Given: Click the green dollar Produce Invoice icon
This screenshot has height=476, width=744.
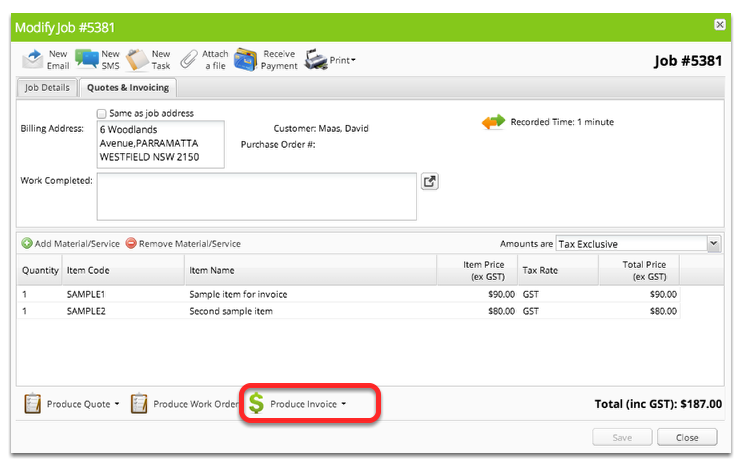Looking at the screenshot, I should click(x=256, y=403).
